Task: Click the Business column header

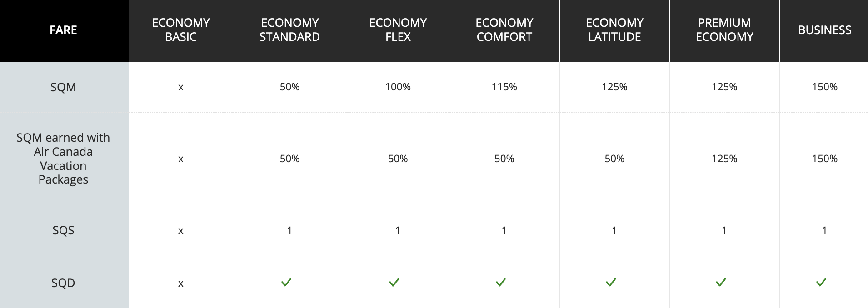Action: tap(824, 30)
